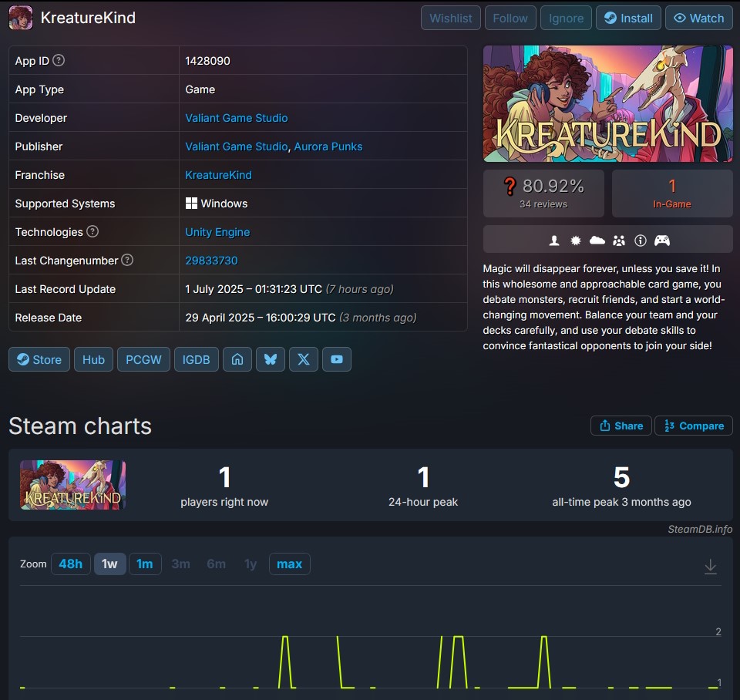This screenshot has width=740, height=700.
Task: Click the App ID help question icon
Action: click(59, 60)
